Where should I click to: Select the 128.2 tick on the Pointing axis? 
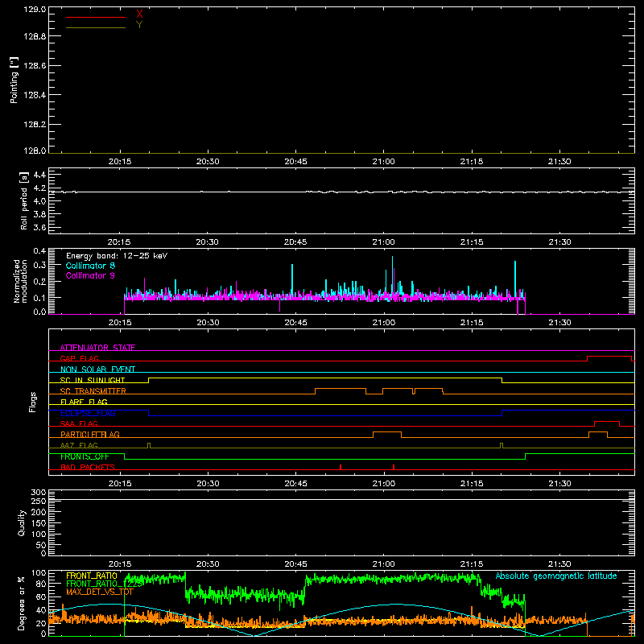pos(35,125)
